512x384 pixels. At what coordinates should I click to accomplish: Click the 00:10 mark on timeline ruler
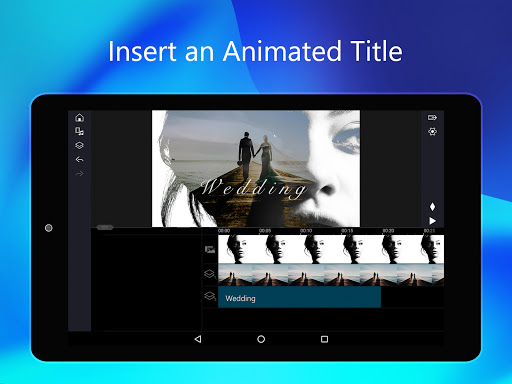(x=306, y=231)
